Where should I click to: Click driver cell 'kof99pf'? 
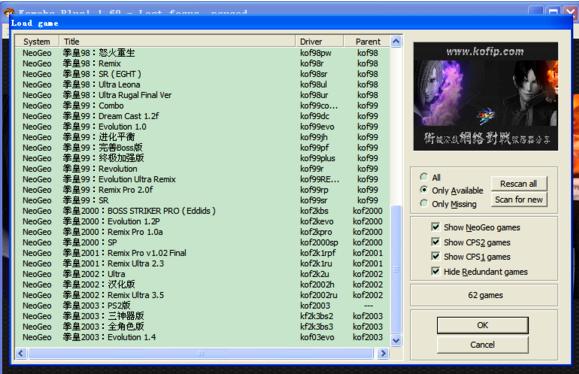(x=314, y=148)
